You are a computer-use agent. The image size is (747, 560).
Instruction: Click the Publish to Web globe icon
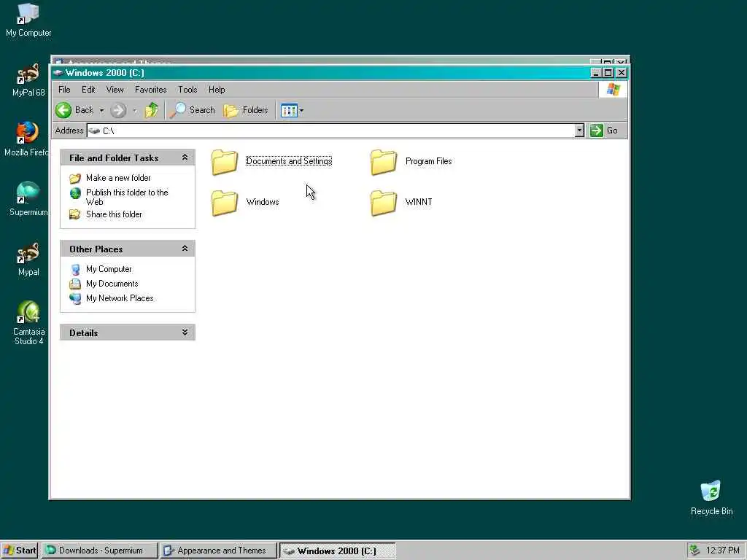click(x=75, y=192)
